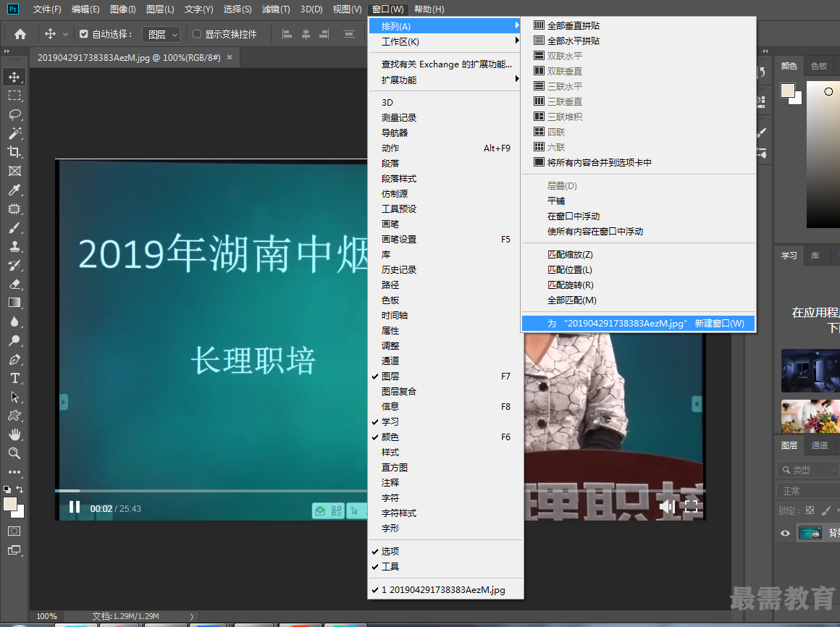Click 查找有关 Exchange 的扩展功能
This screenshot has width=840, height=627.
tap(445, 64)
